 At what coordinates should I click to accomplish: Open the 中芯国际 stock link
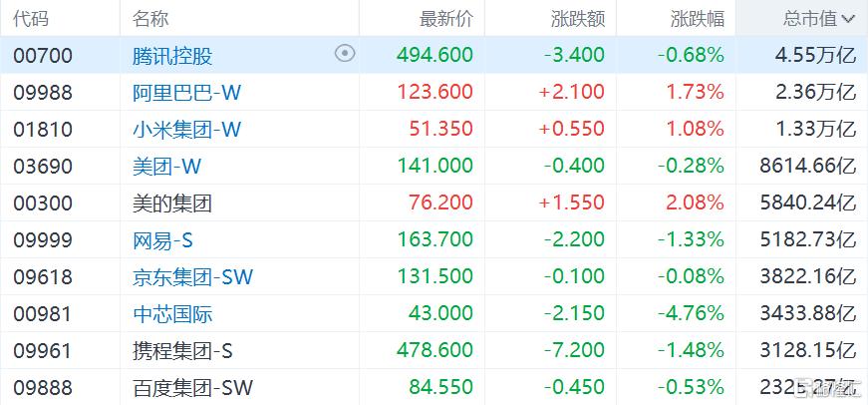tap(172, 314)
